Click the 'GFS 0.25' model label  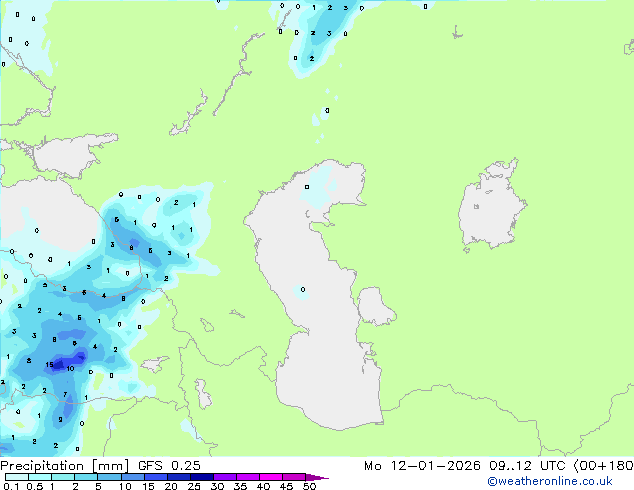169,466
